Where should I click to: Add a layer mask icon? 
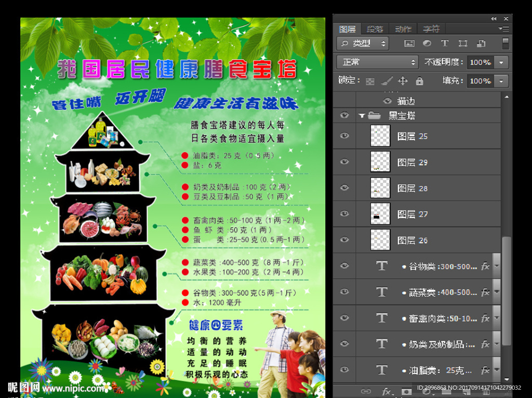pyautogui.click(x=406, y=392)
